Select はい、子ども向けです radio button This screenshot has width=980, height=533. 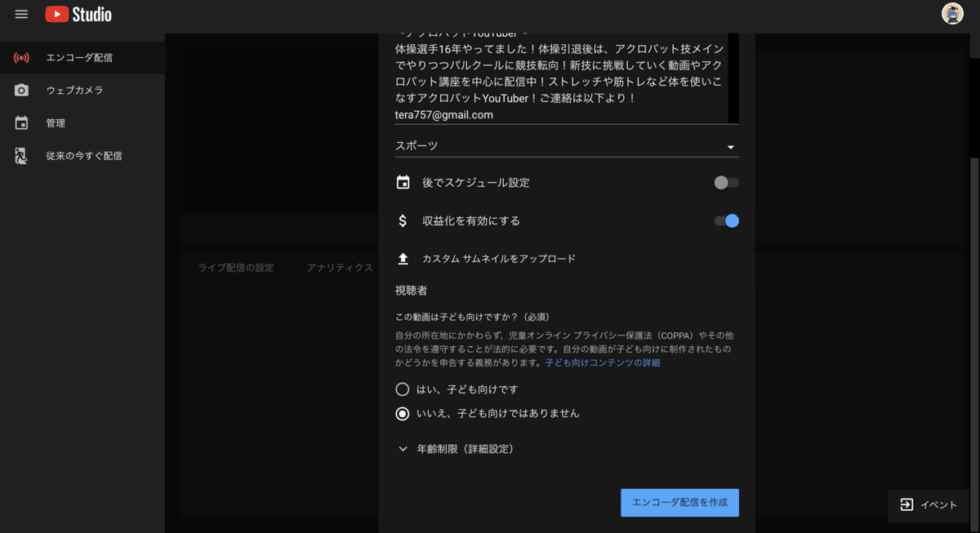(x=402, y=389)
